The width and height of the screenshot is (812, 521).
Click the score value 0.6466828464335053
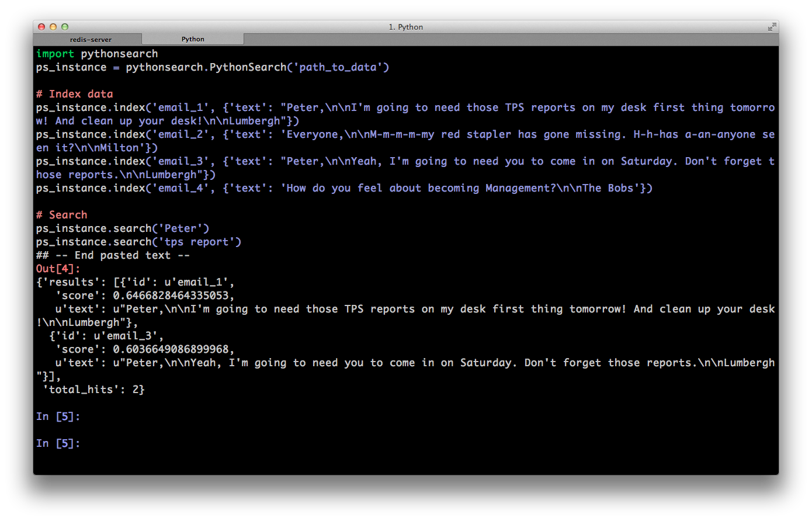pos(171,296)
